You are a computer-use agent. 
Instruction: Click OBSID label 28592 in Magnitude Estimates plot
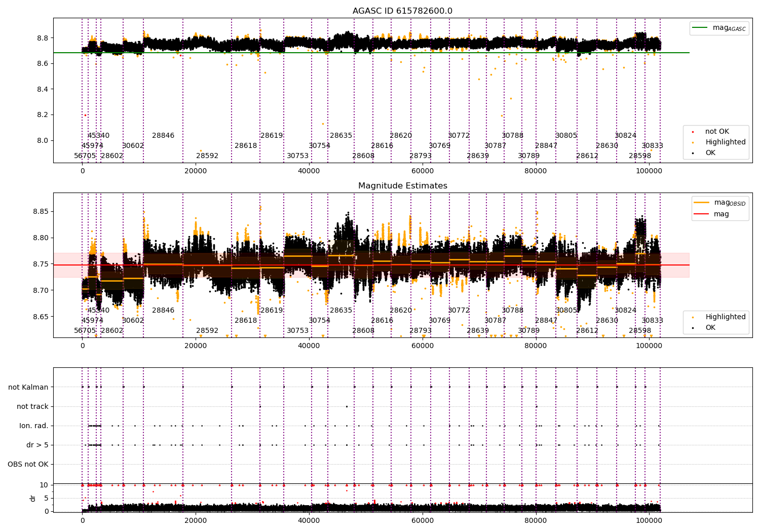tap(207, 331)
